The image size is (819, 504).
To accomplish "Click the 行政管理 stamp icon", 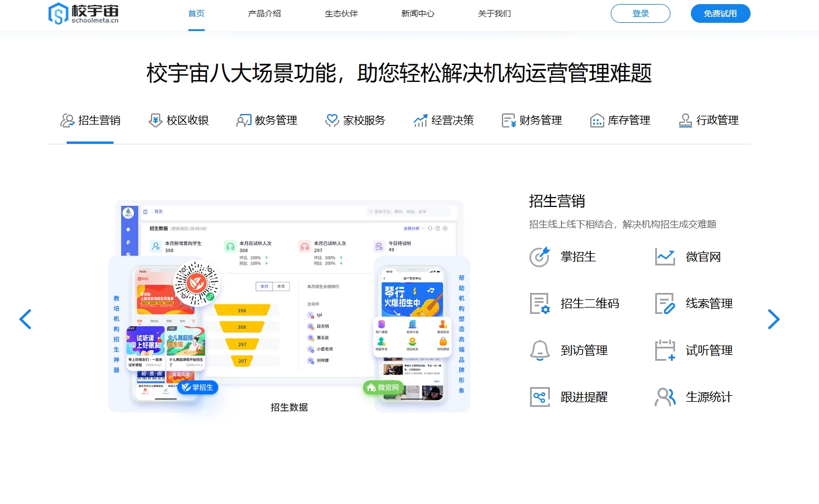I will point(686,120).
